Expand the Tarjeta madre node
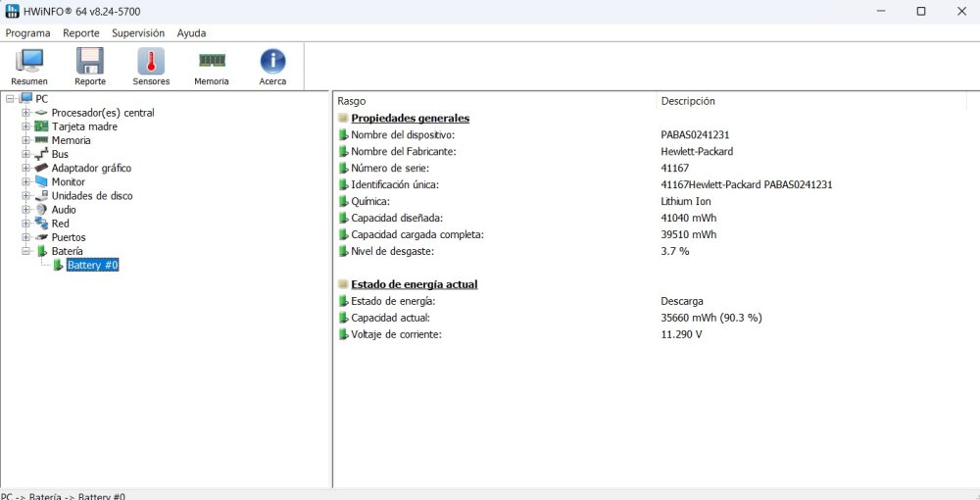Screen dimensions: 980x500 point(25,126)
